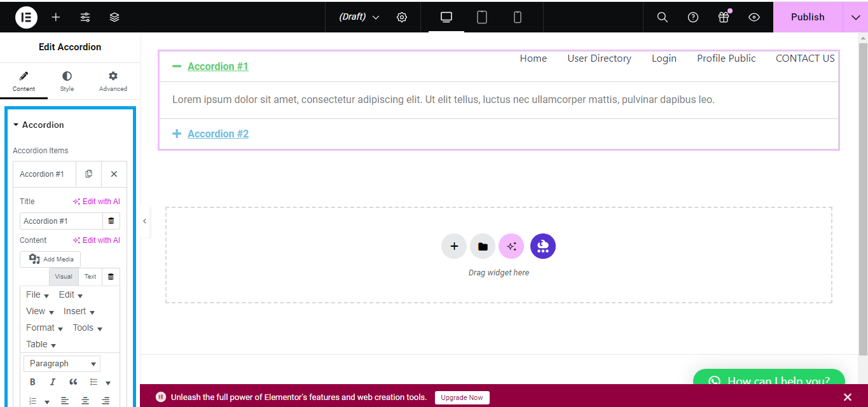The width and height of the screenshot is (868, 407).
Task: Open Site Settings sliders icon
Action: (85, 17)
